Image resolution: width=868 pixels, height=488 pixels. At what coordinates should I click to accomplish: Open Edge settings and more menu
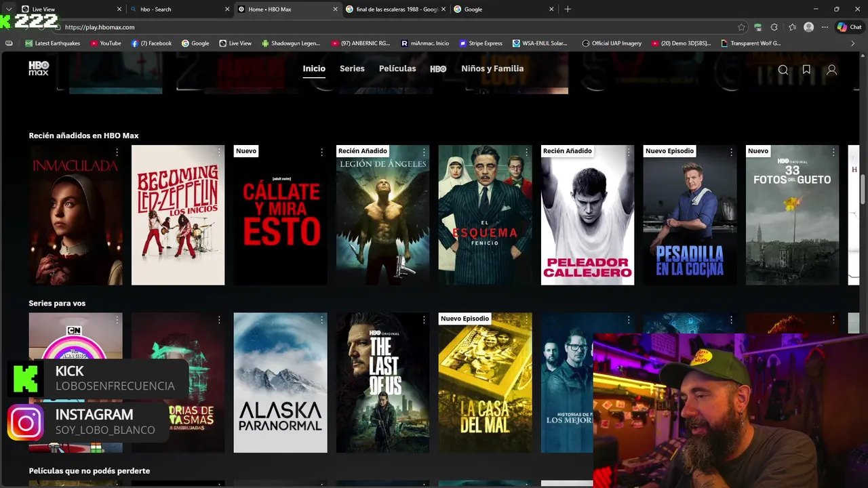click(x=825, y=27)
